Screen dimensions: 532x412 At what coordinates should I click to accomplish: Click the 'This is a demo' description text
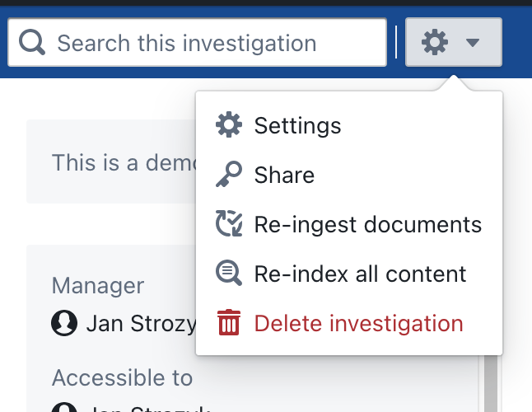click(124, 162)
